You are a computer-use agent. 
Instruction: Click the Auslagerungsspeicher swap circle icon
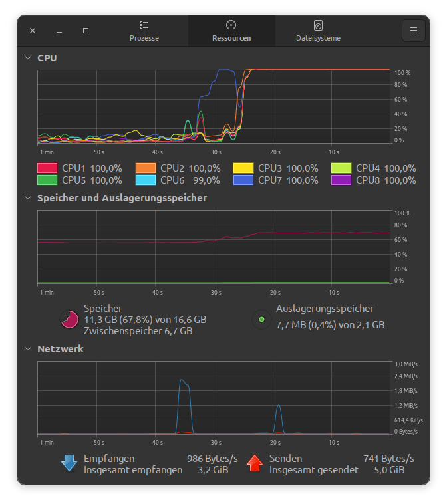[x=261, y=320]
